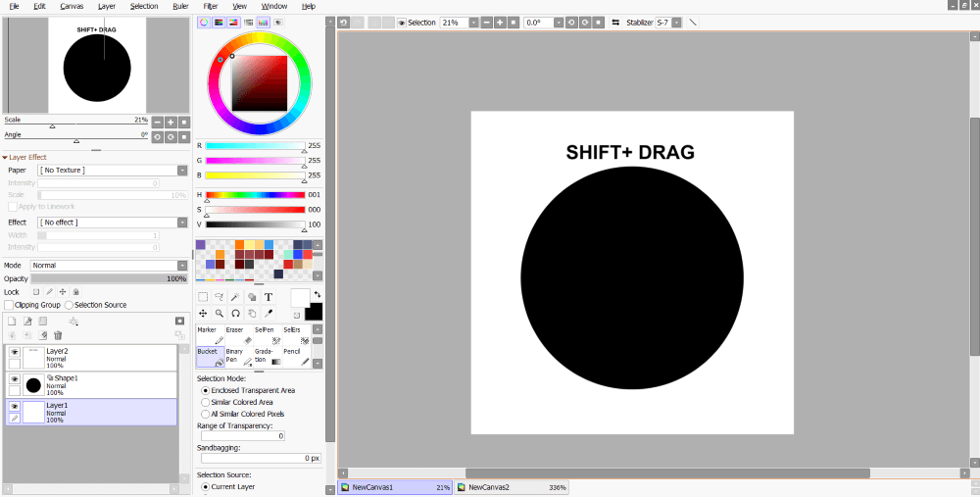This screenshot has height=497, width=980.
Task: Choose the Pencil brush
Action: click(x=296, y=357)
